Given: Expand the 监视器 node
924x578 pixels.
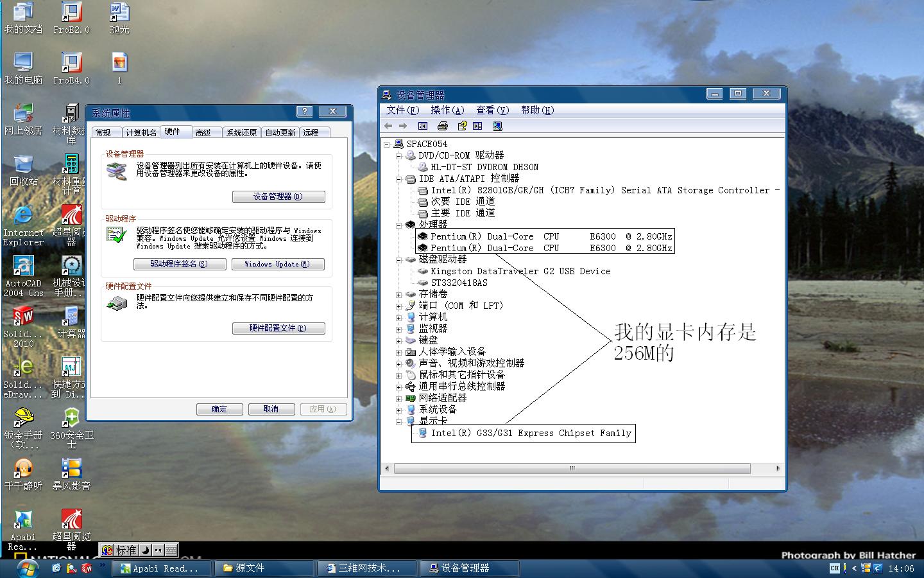Looking at the screenshot, I should [x=398, y=329].
